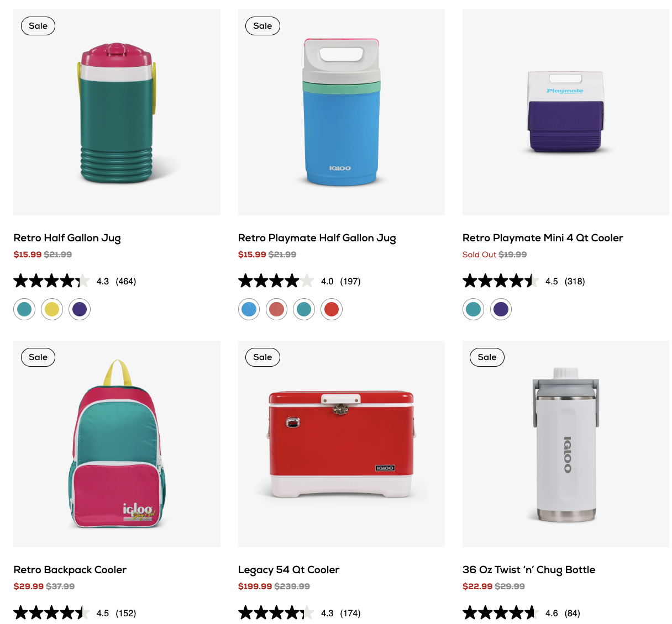Select teal swatch for Retro Playmate Mini Cooler
Screen dimensions: 672x624
point(474,309)
